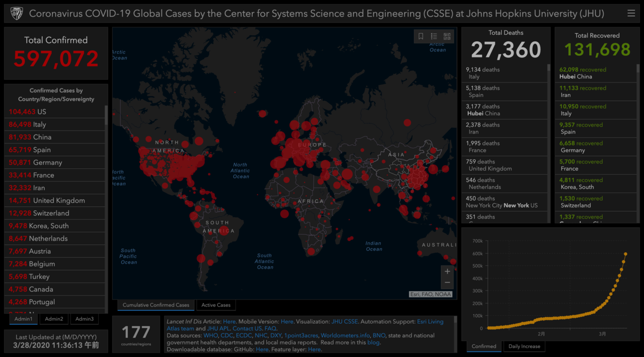Select the Admin3 tab
Viewport: 644px width, 357px height.
click(x=84, y=319)
